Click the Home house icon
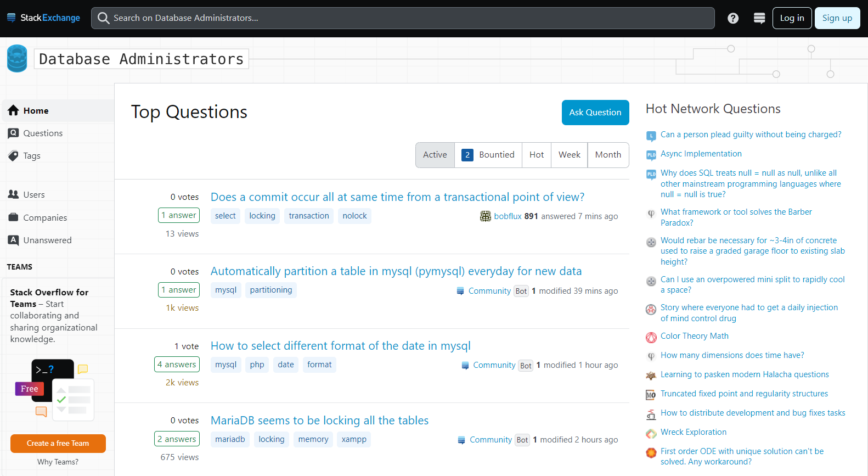Screen dimensions: 868x476 [13, 110]
